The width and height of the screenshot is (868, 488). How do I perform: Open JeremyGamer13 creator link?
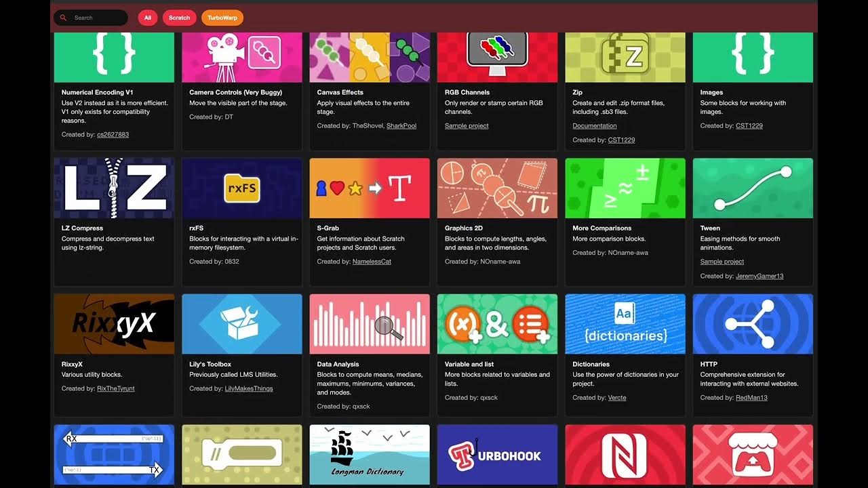(x=759, y=276)
